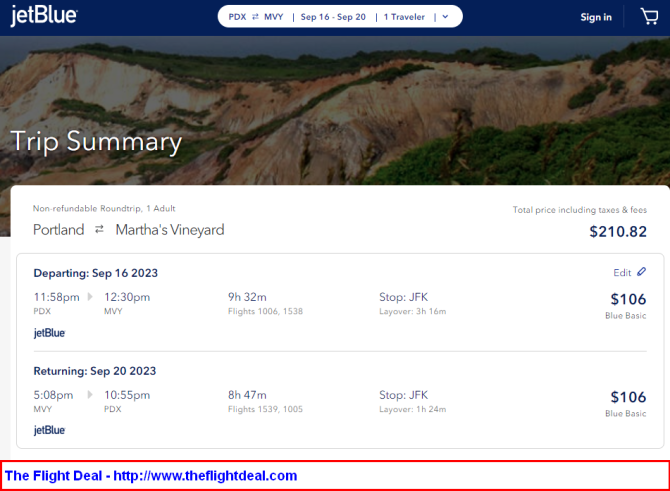Expand the trip search dropdown chevron
The image size is (670, 491).
click(x=445, y=17)
